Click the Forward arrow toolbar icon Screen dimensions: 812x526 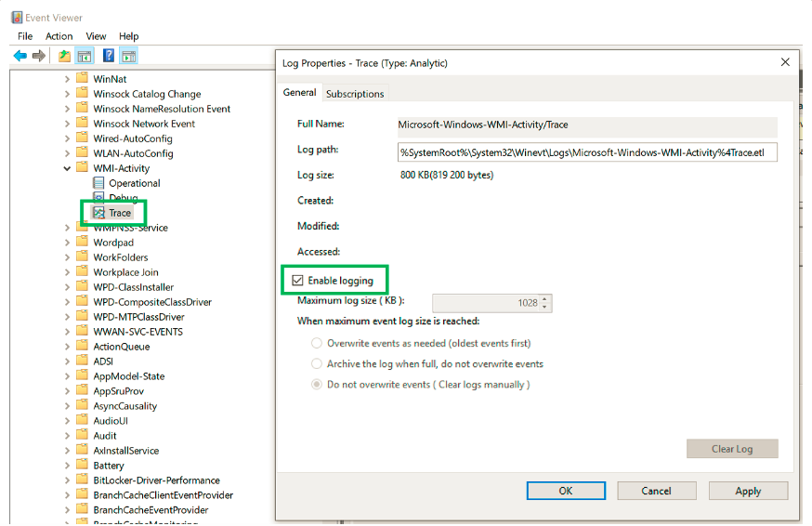pyautogui.click(x=39, y=56)
